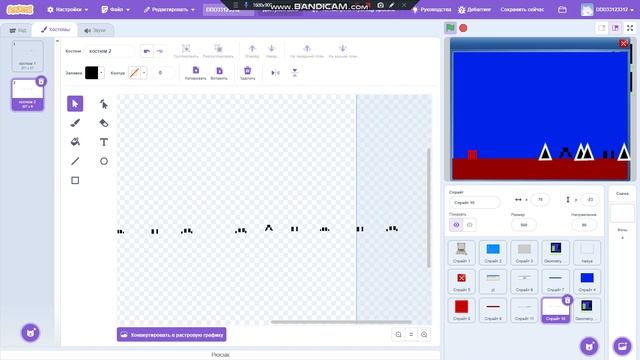Enter fullscreen stage mode
Screen dimensions: 640x360
point(630,28)
